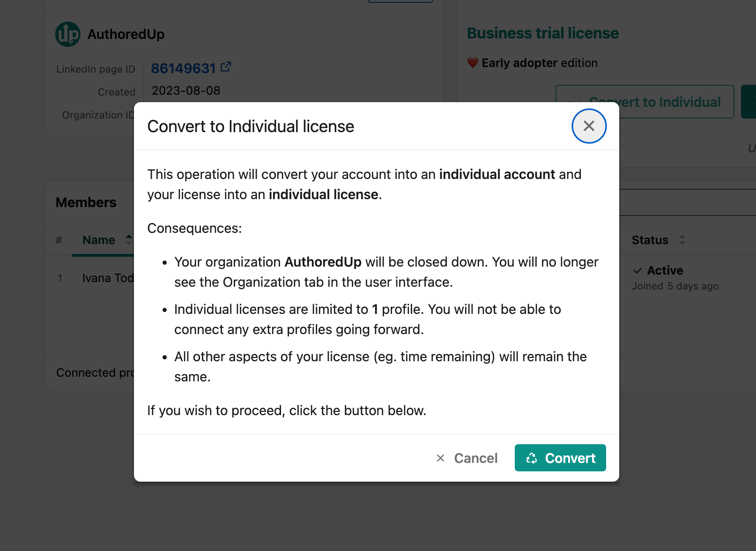Cancel the license conversion
Viewport: 756px width, 551px height.
pos(467,458)
